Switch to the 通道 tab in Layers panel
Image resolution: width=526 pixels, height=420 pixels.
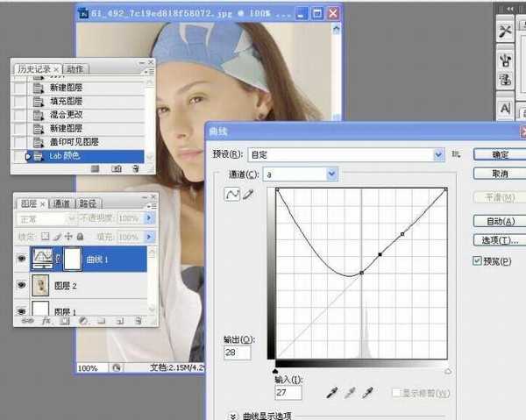(x=61, y=203)
